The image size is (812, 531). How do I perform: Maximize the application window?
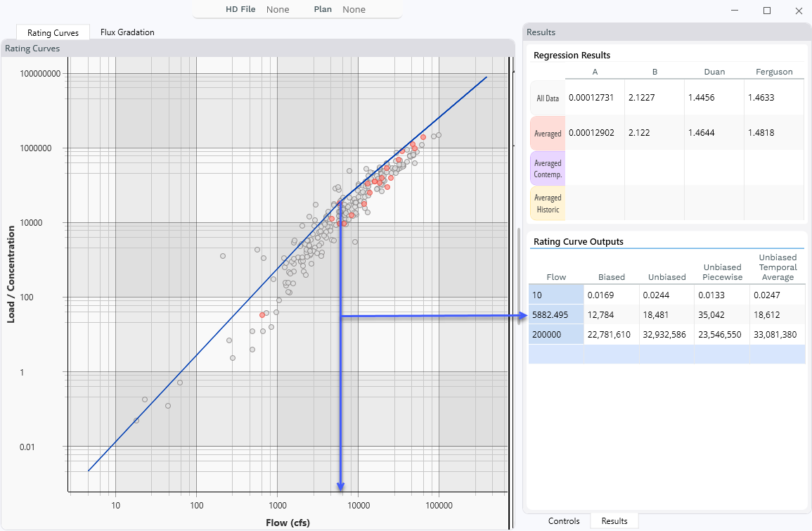coord(767,11)
